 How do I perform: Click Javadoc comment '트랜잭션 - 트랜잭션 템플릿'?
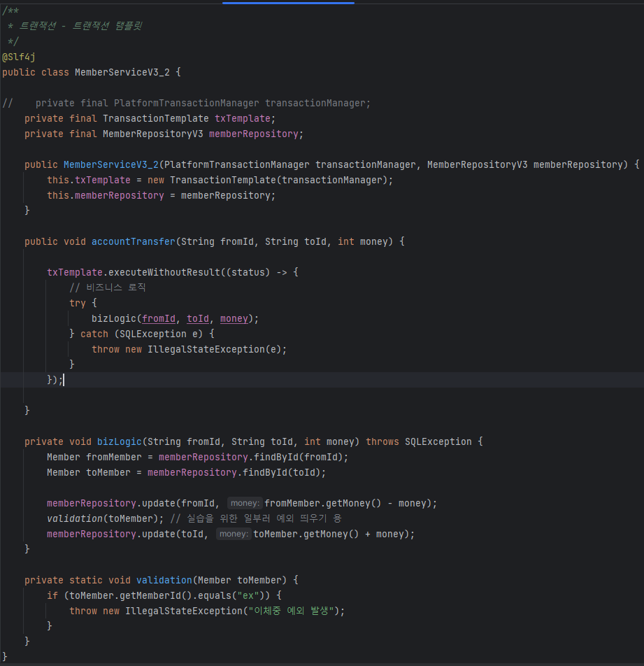coord(80,26)
